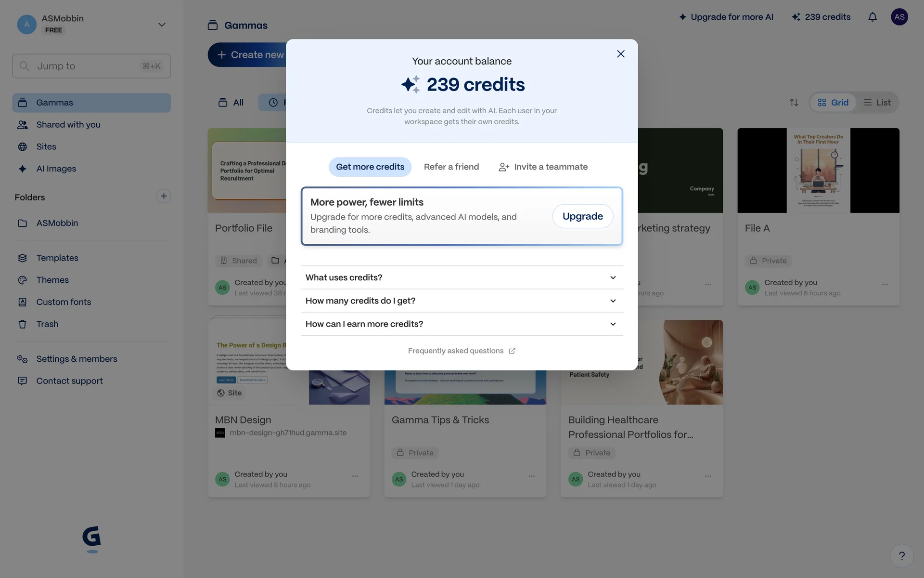Click the notifications bell icon
Viewport: 924px width, 578px height.
click(x=872, y=17)
